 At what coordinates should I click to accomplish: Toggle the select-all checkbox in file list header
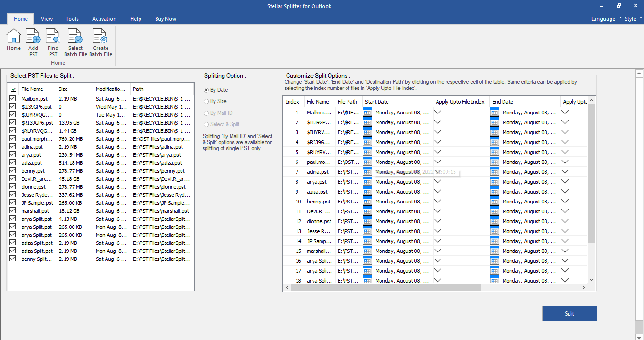click(x=13, y=89)
